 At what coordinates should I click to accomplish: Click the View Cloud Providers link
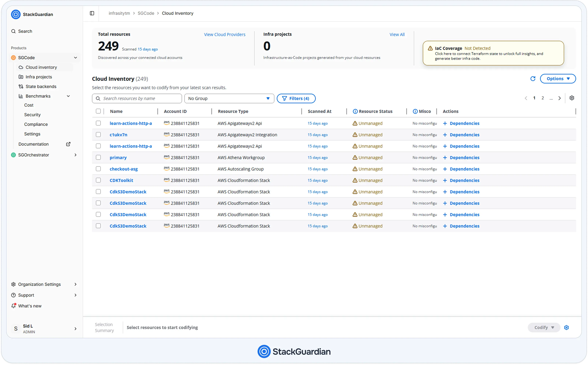[x=225, y=34]
